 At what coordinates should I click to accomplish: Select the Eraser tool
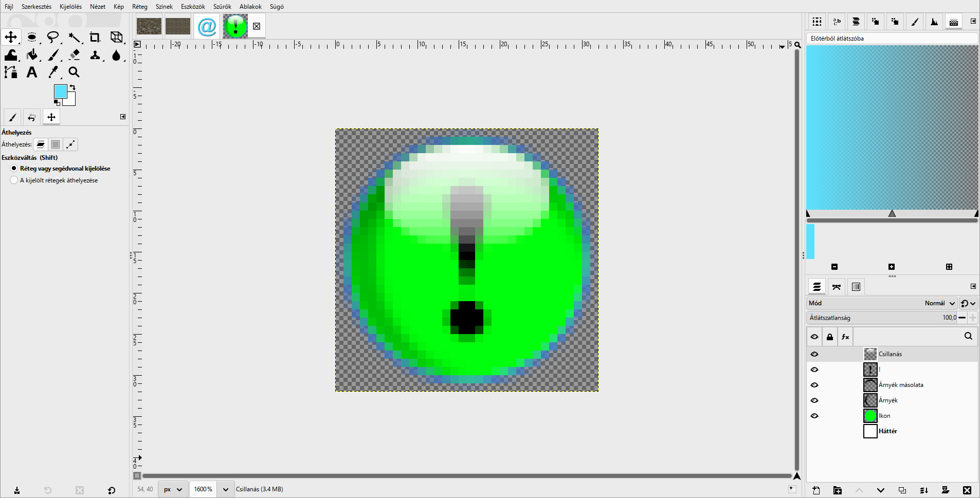(74, 55)
